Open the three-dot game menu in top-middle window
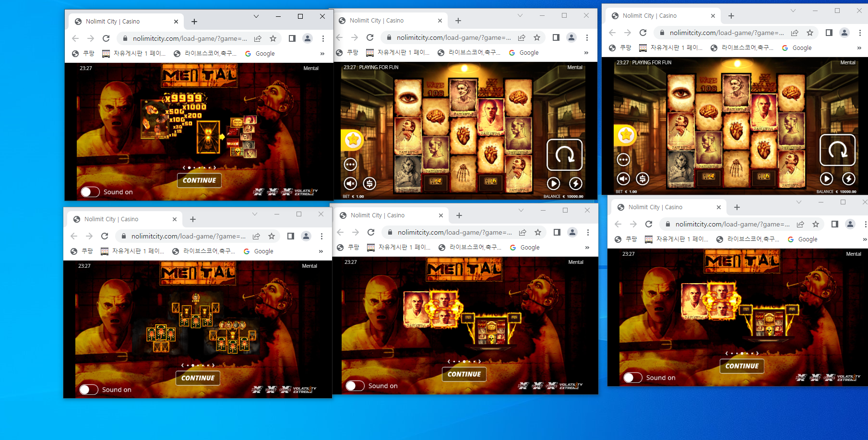This screenshot has width=868, height=440. [351, 165]
